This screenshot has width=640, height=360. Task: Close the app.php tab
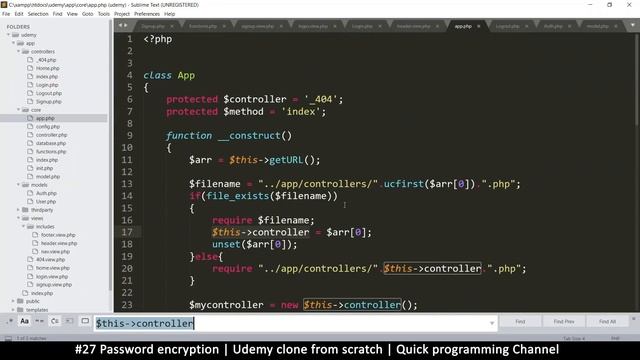click(478, 27)
